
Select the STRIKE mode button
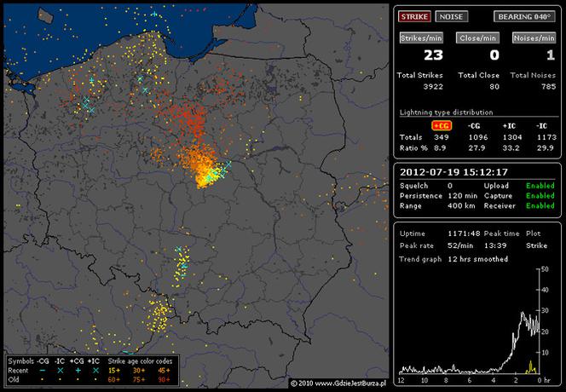click(x=414, y=16)
